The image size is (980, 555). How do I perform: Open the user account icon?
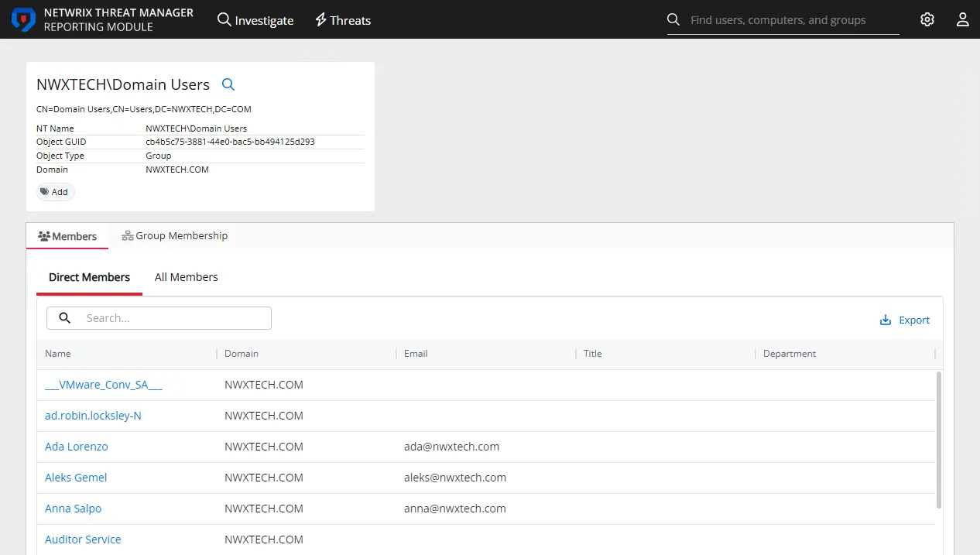pos(963,19)
